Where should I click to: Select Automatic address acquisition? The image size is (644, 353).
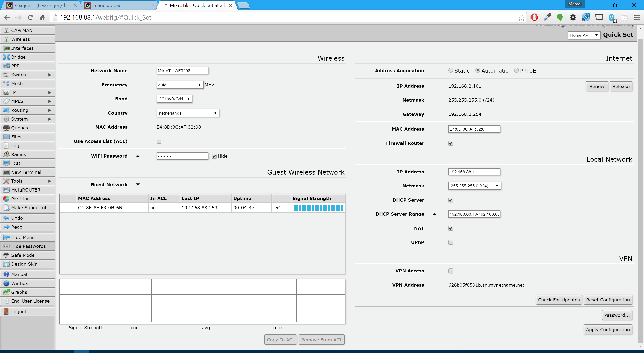(x=478, y=70)
